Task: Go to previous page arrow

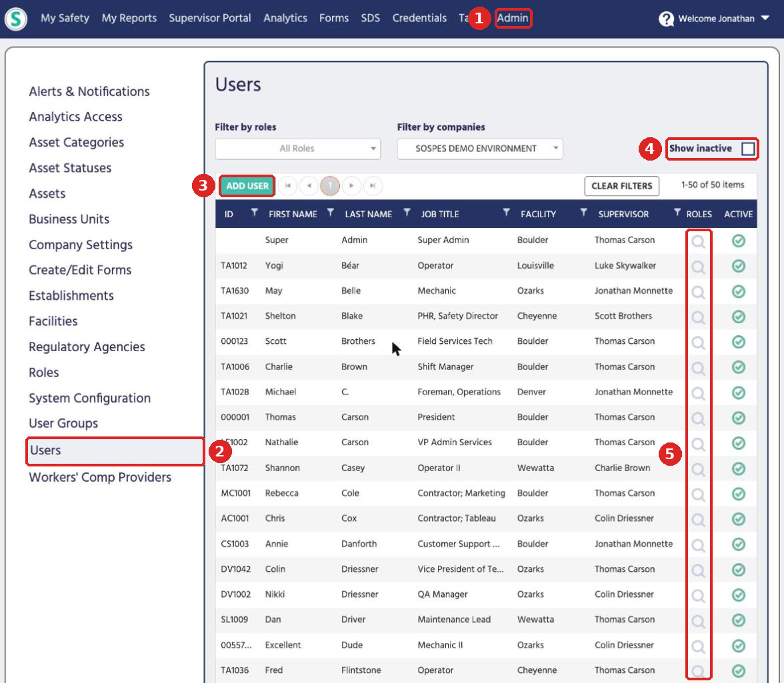Action: pos(309,186)
